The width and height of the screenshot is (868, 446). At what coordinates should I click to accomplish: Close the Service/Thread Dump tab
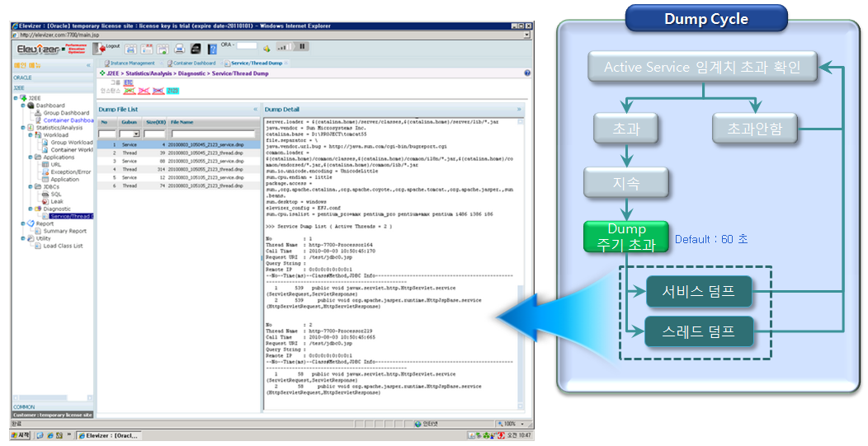pos(286,63)
